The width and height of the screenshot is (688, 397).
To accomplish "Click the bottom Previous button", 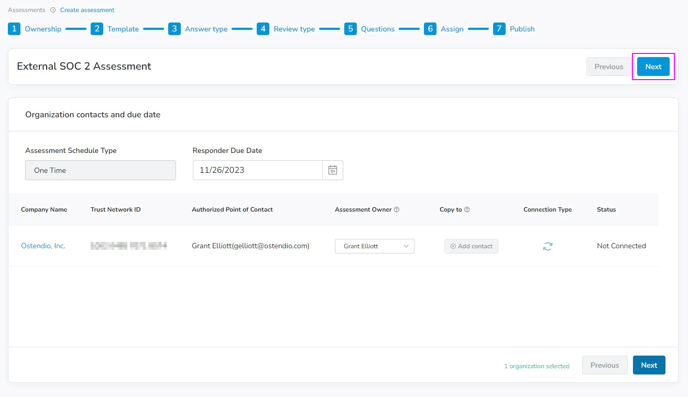I will 605,365.
